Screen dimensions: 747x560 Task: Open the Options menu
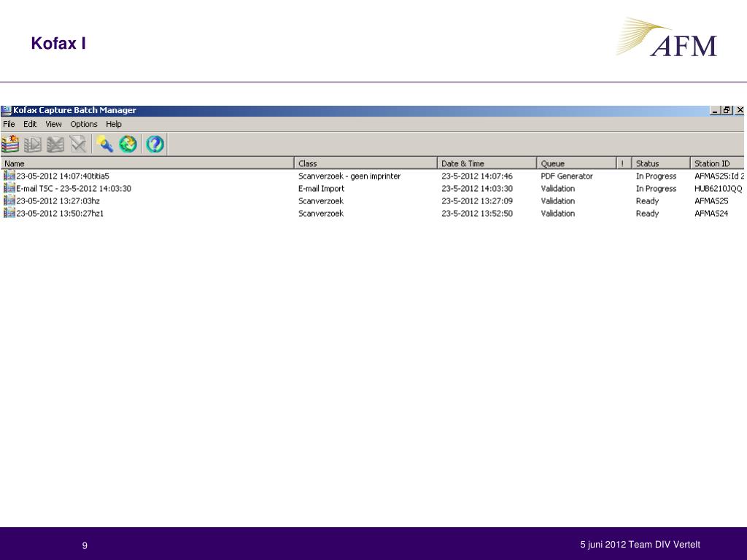tap(84, 124)
